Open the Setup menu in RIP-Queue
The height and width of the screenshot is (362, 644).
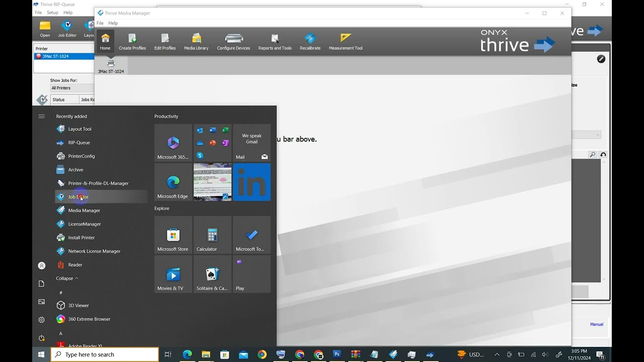coord(52,13)
